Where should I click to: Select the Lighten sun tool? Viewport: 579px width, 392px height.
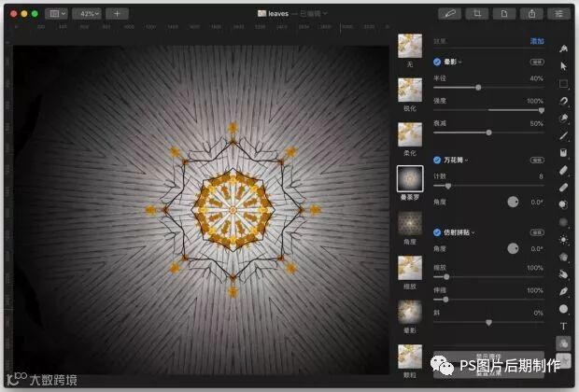tap(563, 240)
